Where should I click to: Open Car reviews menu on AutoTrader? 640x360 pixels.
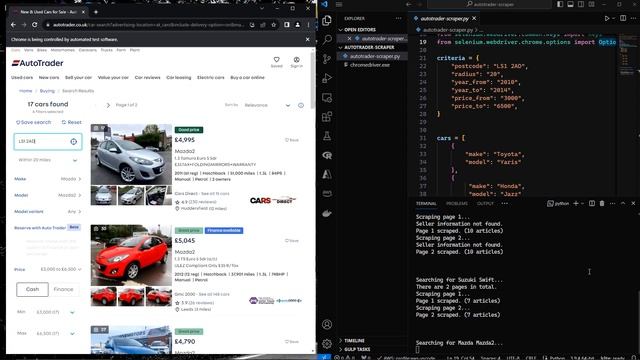coord(147,78)
